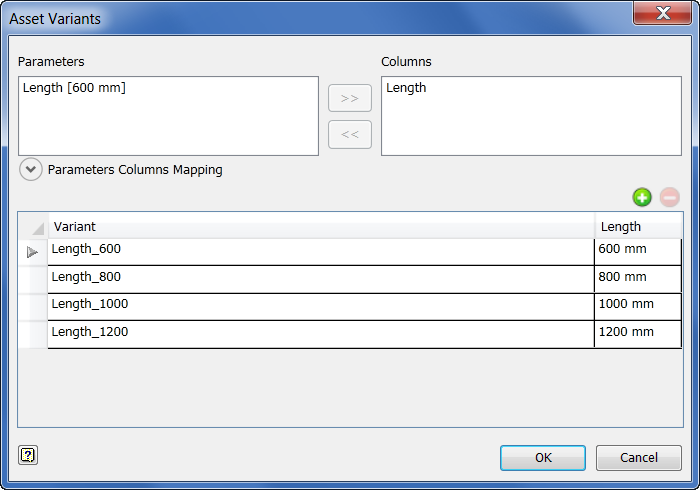Screen dimensions: 700x490
Task: Select Length [600 mm] in Parameters list
Action: tap(74, 88)
